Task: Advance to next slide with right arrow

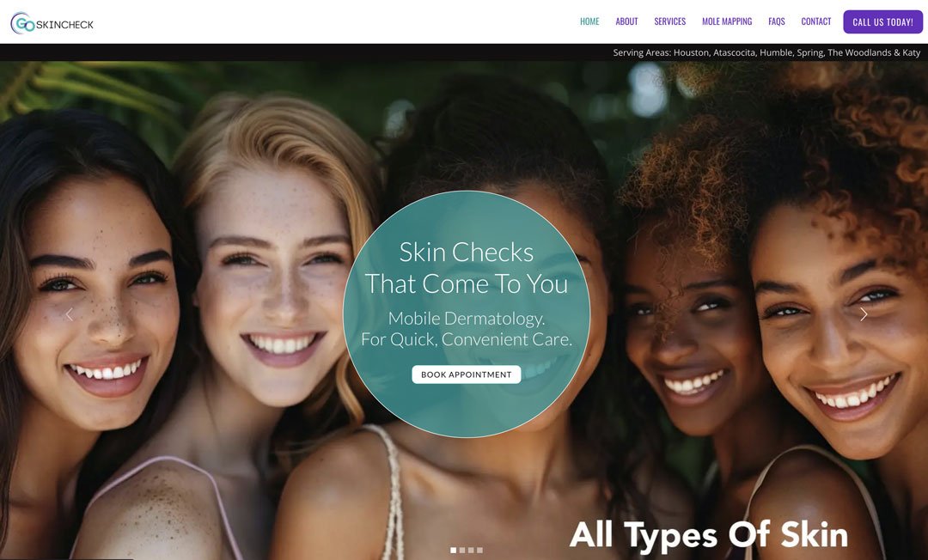Action: coord(864,314)
